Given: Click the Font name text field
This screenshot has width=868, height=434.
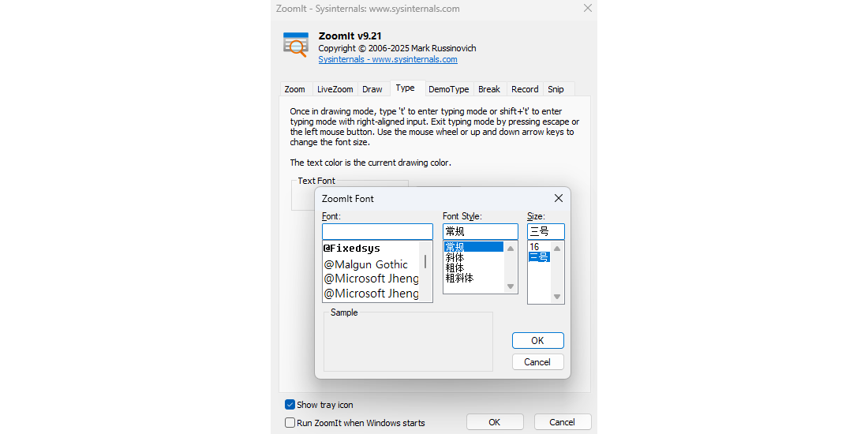Looking at the screenshot, I should [x=377, y=232].
